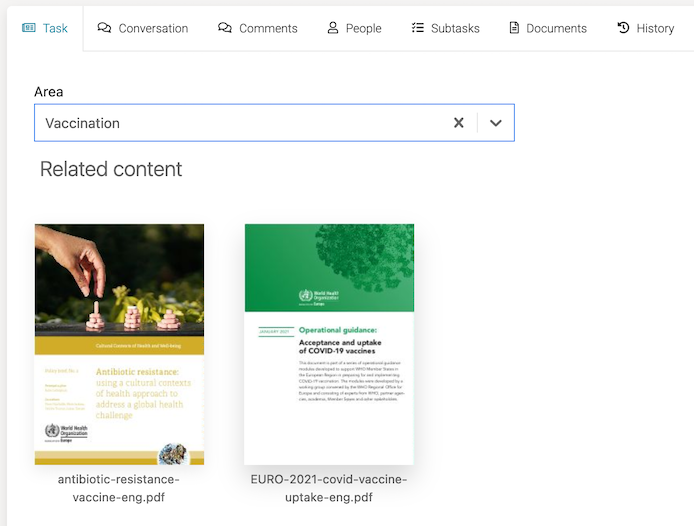Open the Task tab
The height and width of the screenshot is (526, 694).
coord(45,28)
